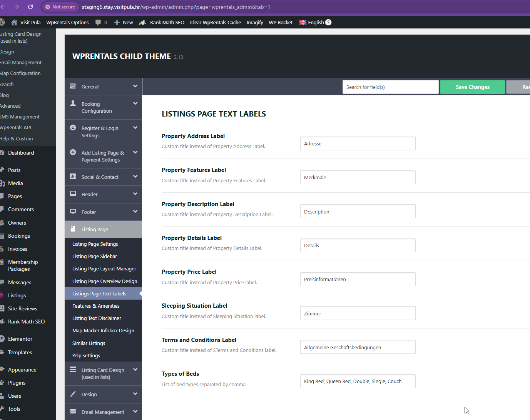The height and width of the screenshot is (420, 530).
Task: Open Listing Text Disclaimer item
Action: tap(97, 318)
